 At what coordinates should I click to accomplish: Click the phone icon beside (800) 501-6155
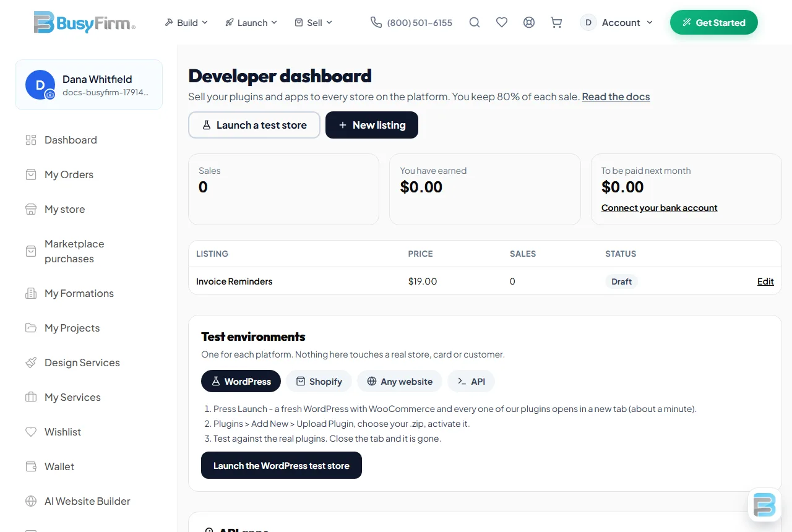pyautogui.click(x=376, y=22)
